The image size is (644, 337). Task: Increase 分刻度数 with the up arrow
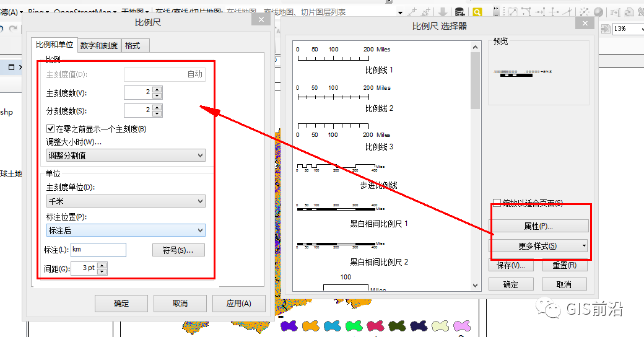tap(157, 107)
